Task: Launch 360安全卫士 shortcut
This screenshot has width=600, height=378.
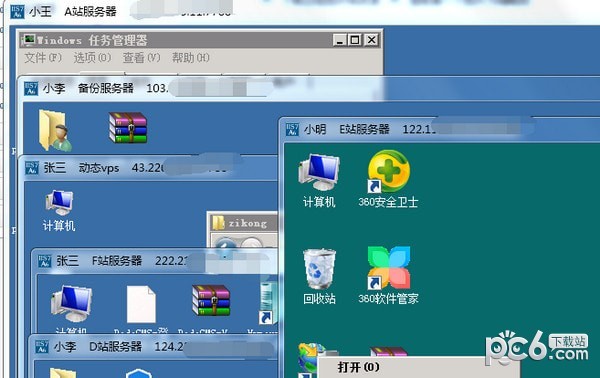Action: pyautogui.click(x=388, y=179)
